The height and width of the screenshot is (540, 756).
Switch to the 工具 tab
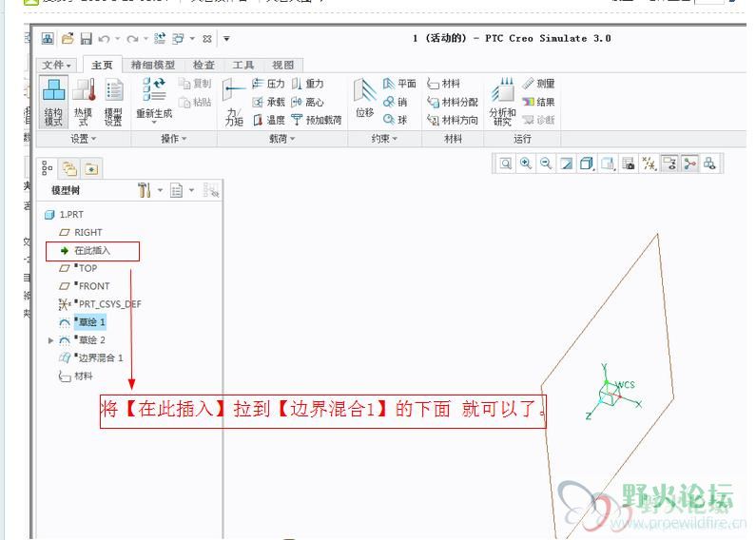tap(243, 65)
